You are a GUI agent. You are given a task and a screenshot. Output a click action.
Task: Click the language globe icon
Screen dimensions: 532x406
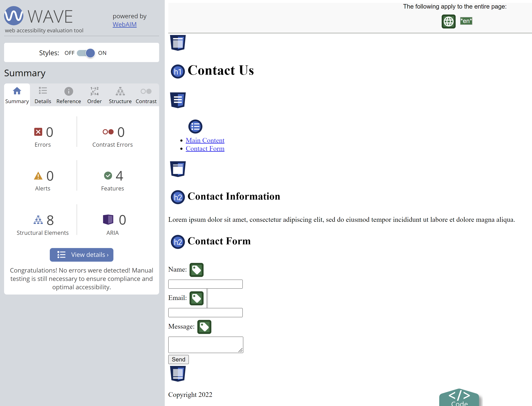(449, 22)
